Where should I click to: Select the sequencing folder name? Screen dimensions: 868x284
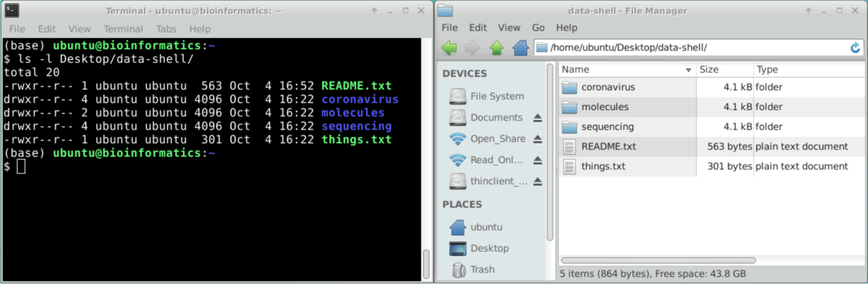coord(607,127)
